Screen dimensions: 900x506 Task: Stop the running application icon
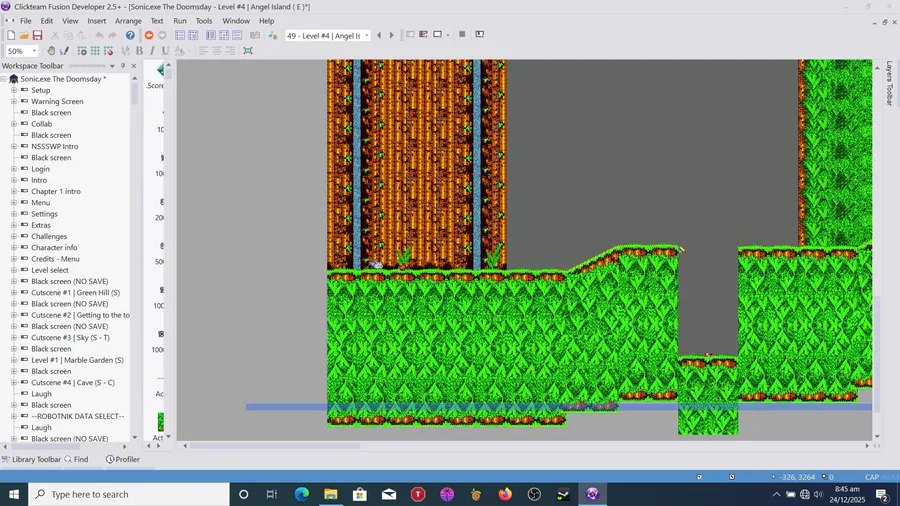point(462,34)
